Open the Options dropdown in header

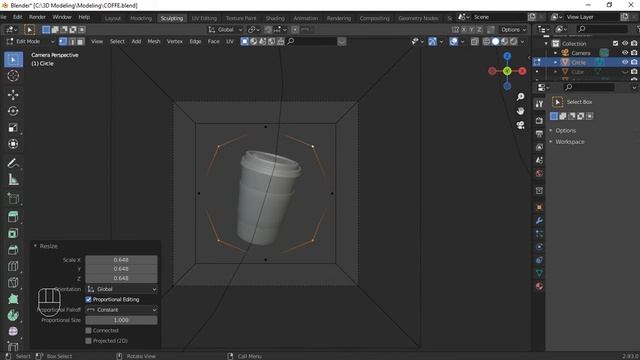pyautogui.click(x=513, y=30)
